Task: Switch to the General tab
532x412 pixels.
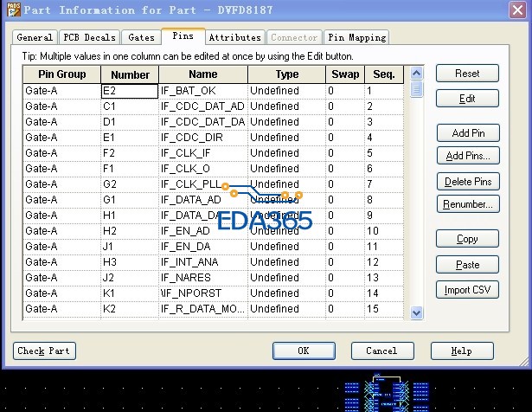Action: [35, 37]
